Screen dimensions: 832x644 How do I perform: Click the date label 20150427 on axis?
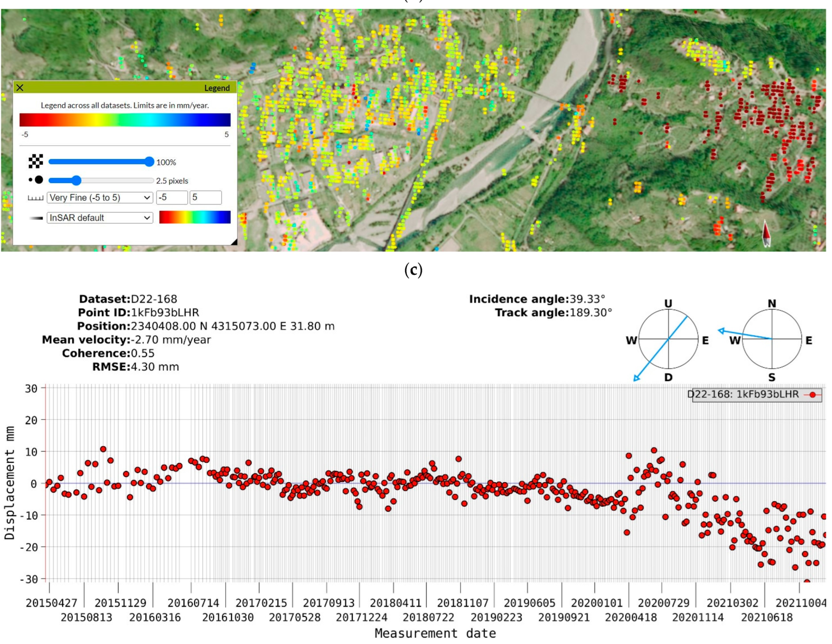(x=52, y=603)
